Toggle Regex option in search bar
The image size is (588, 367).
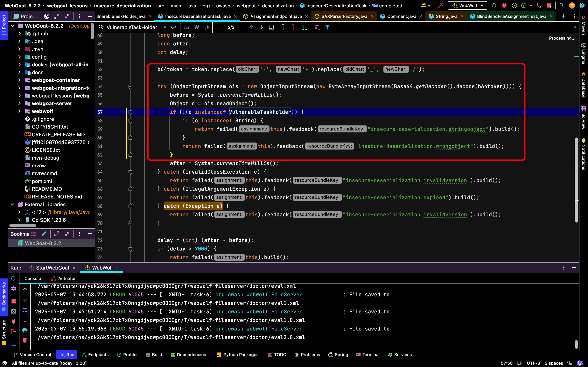coord(207,27)
